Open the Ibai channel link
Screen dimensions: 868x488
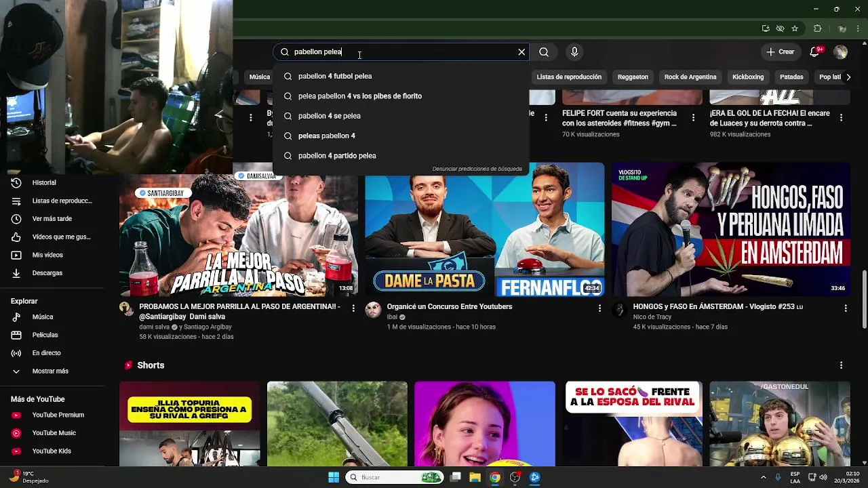point(393,317)
